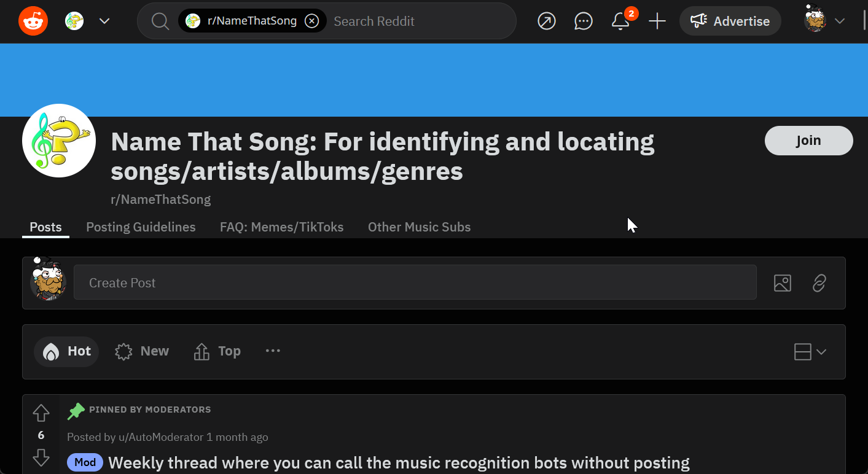Sort posts by New
This screenshot has height=474, width=868.
click(x=142, y=351)
